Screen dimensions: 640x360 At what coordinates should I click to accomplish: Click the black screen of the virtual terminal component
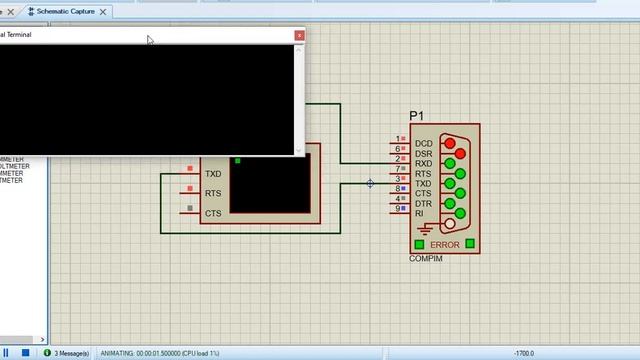[x=270, y=184]
